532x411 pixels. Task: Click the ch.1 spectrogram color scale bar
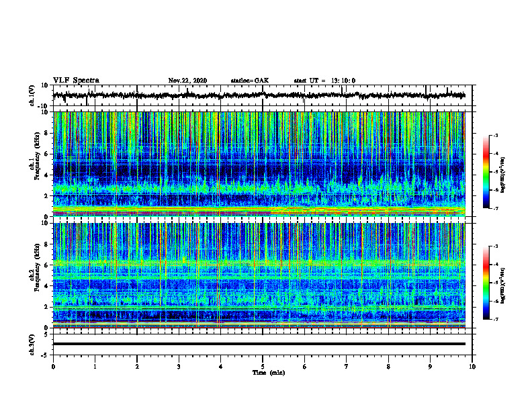coord(486,172)
